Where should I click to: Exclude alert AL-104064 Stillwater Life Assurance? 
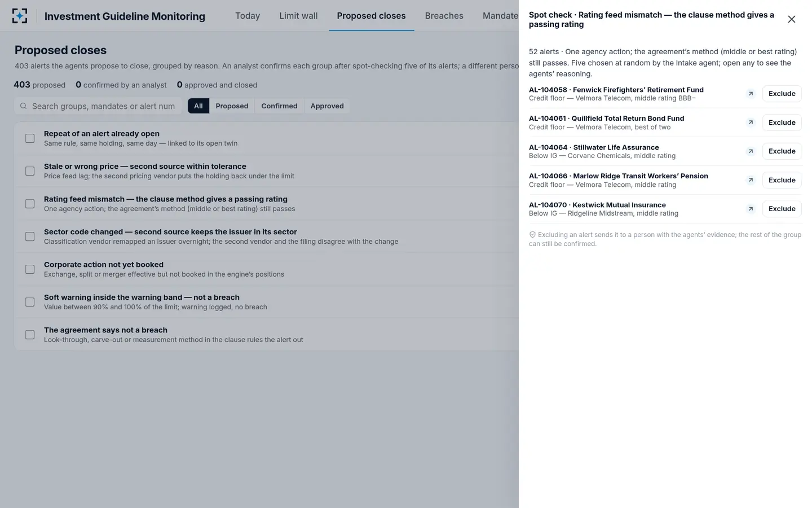click(782, 151)
